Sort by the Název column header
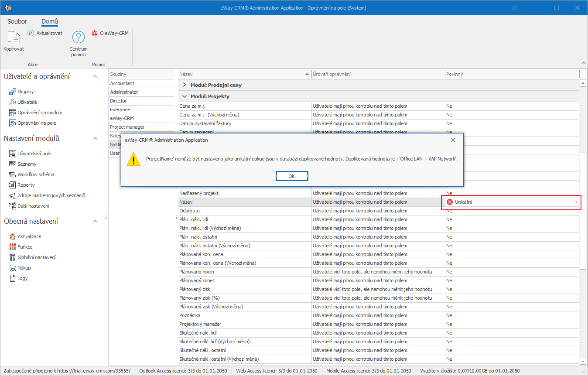 point(244,74)
